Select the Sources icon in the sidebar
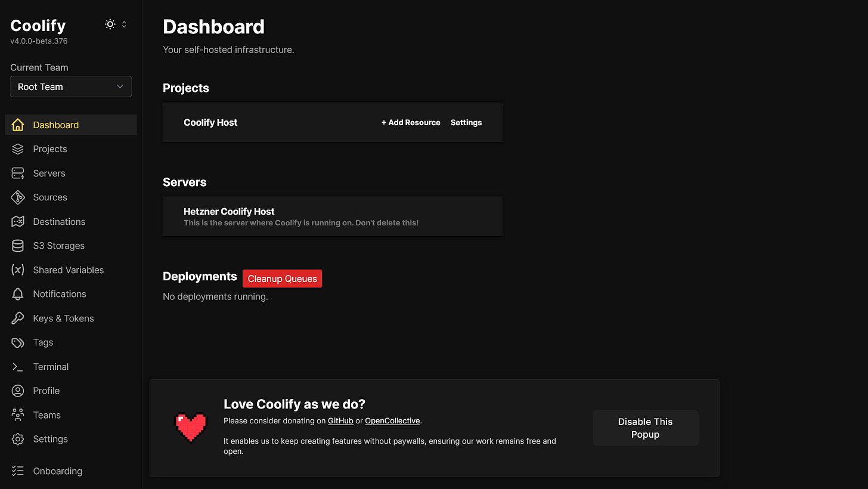This screenshot has width=868, height=489. coord(18,197)
